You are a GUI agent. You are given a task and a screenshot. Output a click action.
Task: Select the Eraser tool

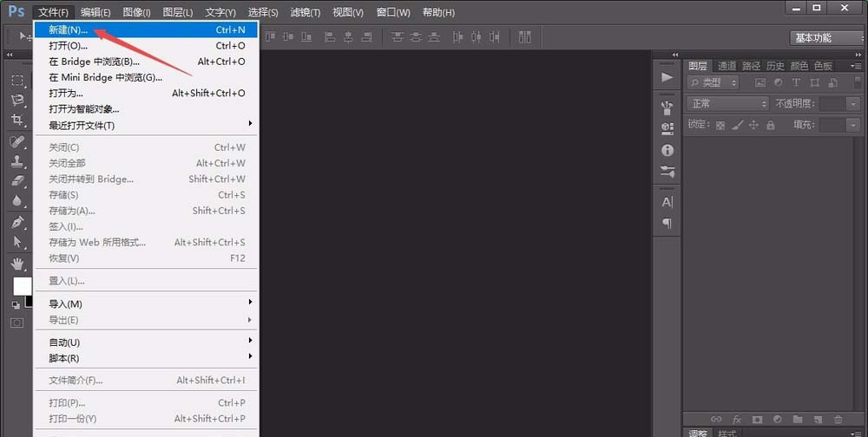pyautogui.click(x=17, y=180)
